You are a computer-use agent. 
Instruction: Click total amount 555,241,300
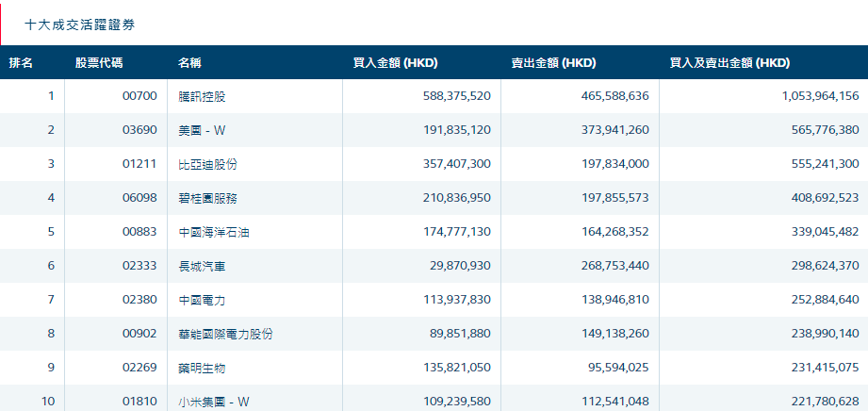(826, 164)
